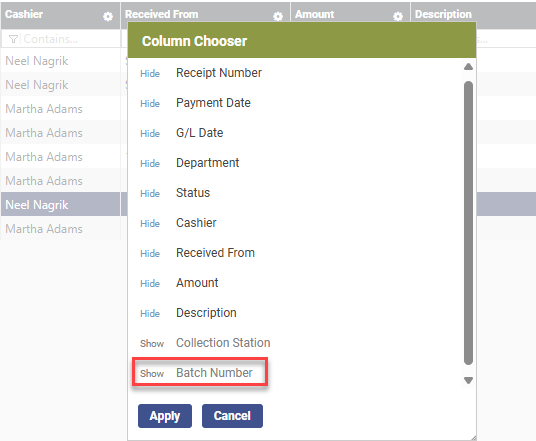
Task: Show the Collection Station column
Action: pyautogui.click(x=152, y=343)
